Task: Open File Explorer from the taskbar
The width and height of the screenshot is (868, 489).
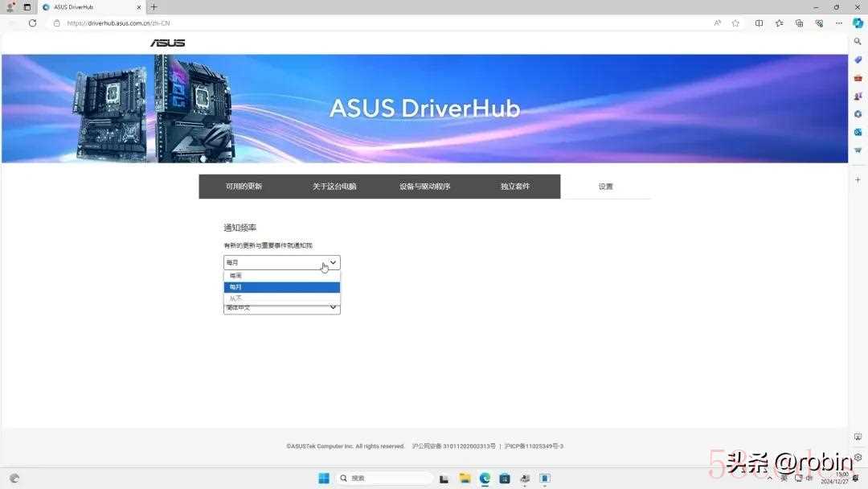Action: (x=465, y=479)
